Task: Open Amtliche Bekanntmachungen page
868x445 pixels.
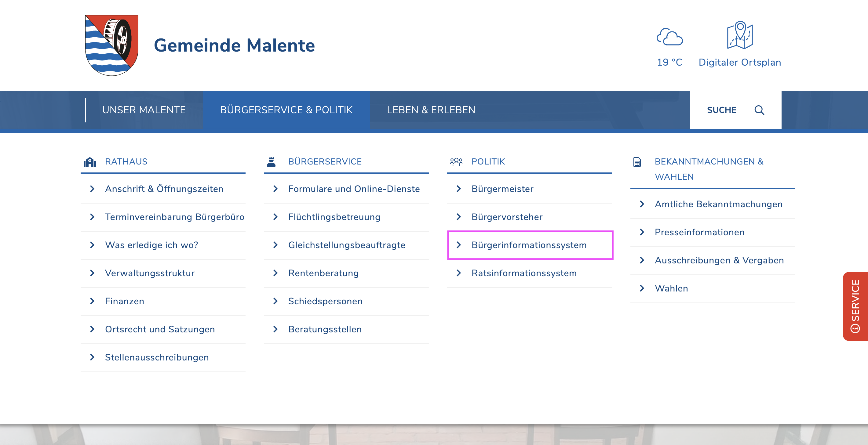Action: coord(718,204)
